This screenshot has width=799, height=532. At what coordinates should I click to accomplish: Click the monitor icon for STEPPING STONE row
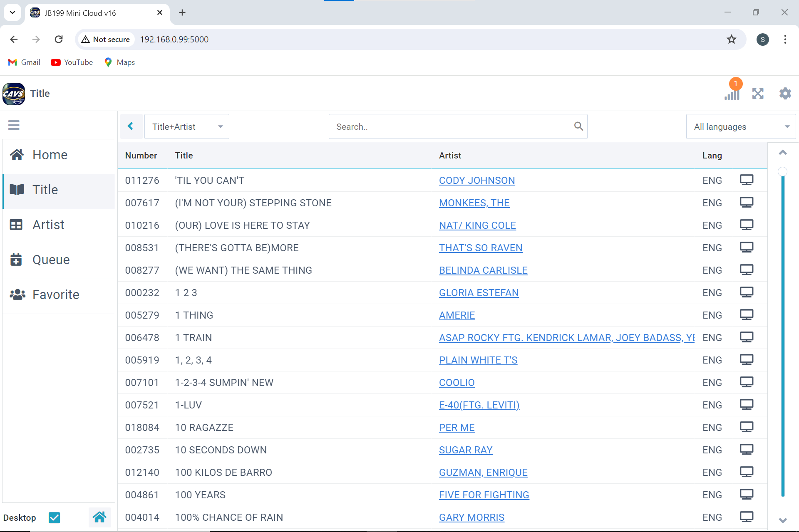click(746, 203)
